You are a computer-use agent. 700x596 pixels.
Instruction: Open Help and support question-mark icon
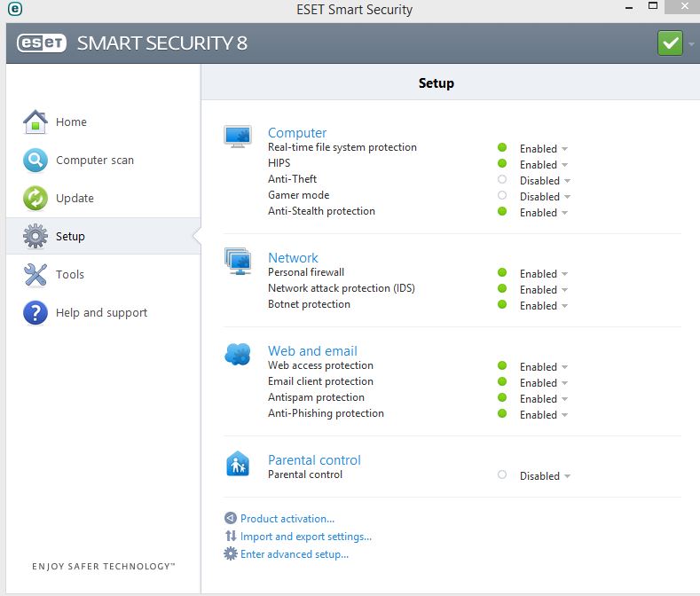coord(35,313)
